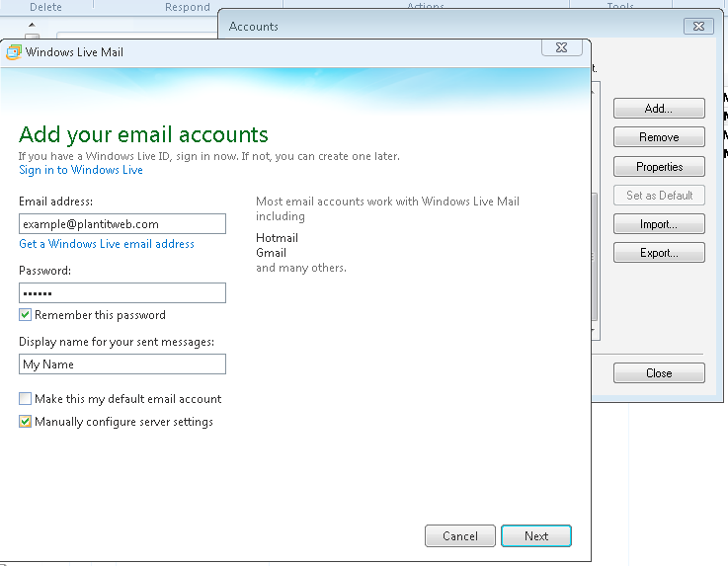Click Add... in Accounts window
This screenshot has width=728, height=566.
(x=659, y=109)
